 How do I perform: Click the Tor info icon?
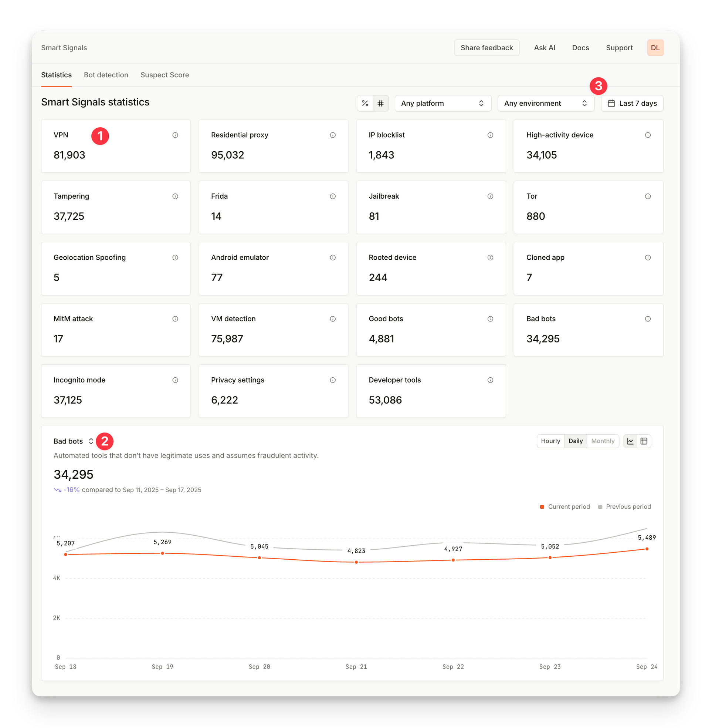coord(647,196)
